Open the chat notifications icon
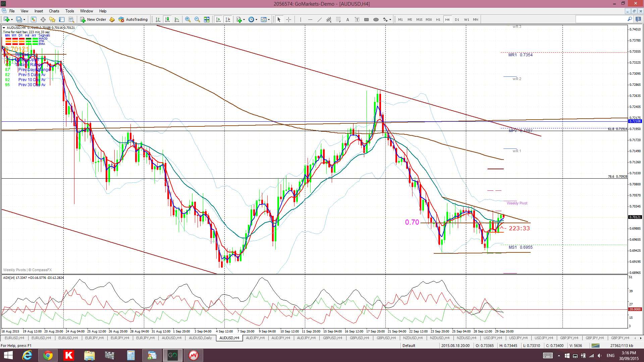 [x=638, y=19]
